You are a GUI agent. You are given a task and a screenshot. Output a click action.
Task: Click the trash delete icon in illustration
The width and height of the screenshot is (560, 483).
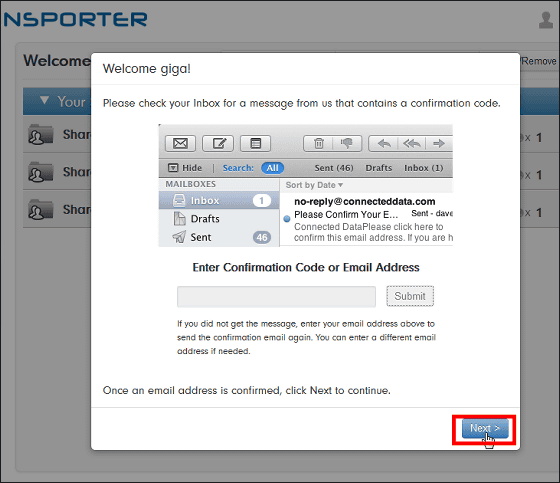[x=318, y=144]
